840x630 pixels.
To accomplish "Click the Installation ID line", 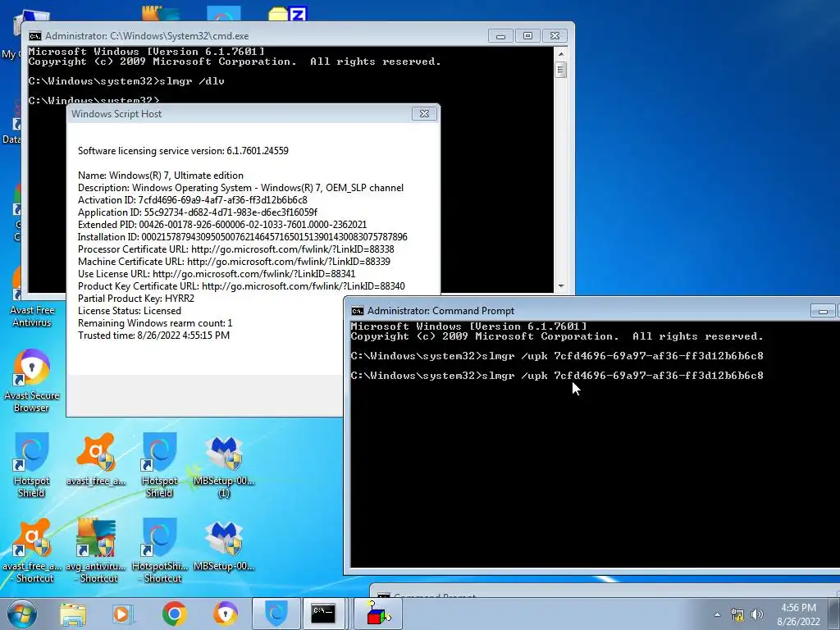I will point(242,237).
